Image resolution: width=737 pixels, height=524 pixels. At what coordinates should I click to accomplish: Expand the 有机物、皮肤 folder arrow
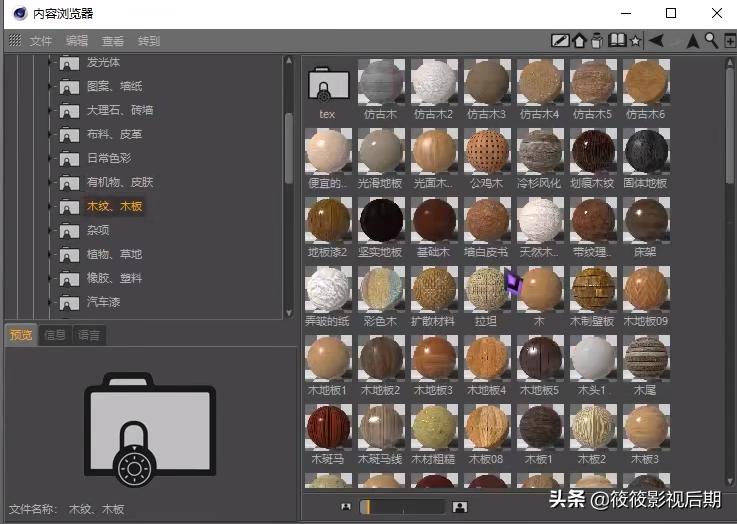point(50,182)
